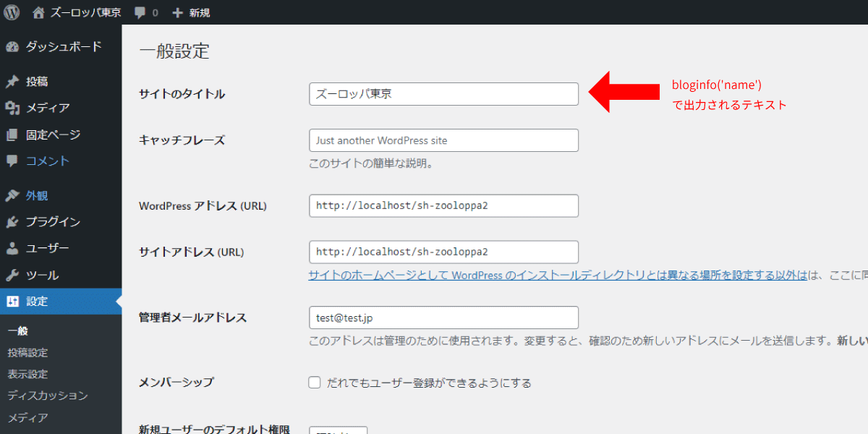Click the メンバーシップ label
The image size is (868, 434).
176,383
